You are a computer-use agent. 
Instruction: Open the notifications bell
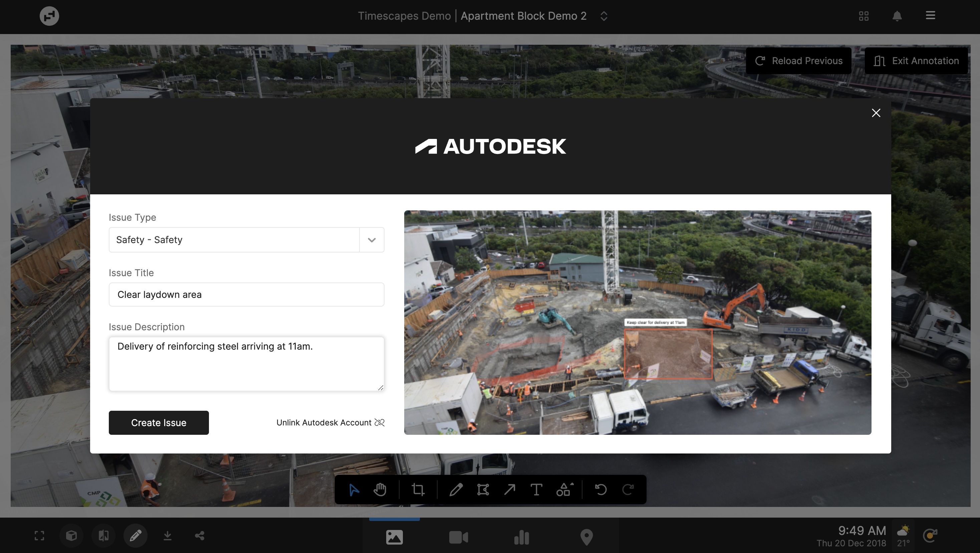point(897,16)
